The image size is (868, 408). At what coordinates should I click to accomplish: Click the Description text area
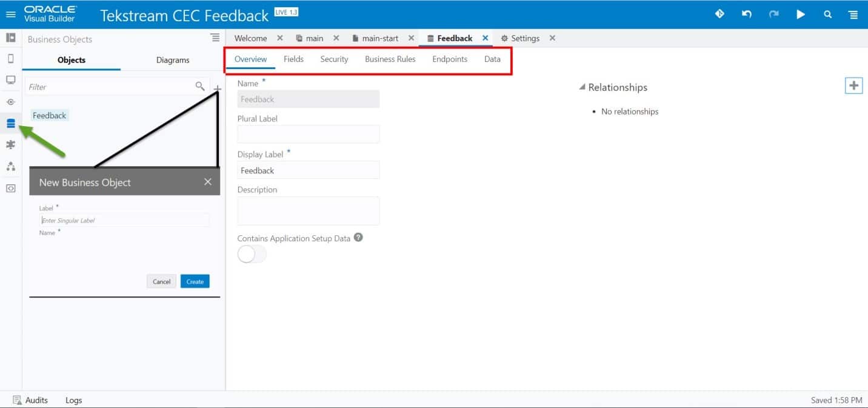309,211
